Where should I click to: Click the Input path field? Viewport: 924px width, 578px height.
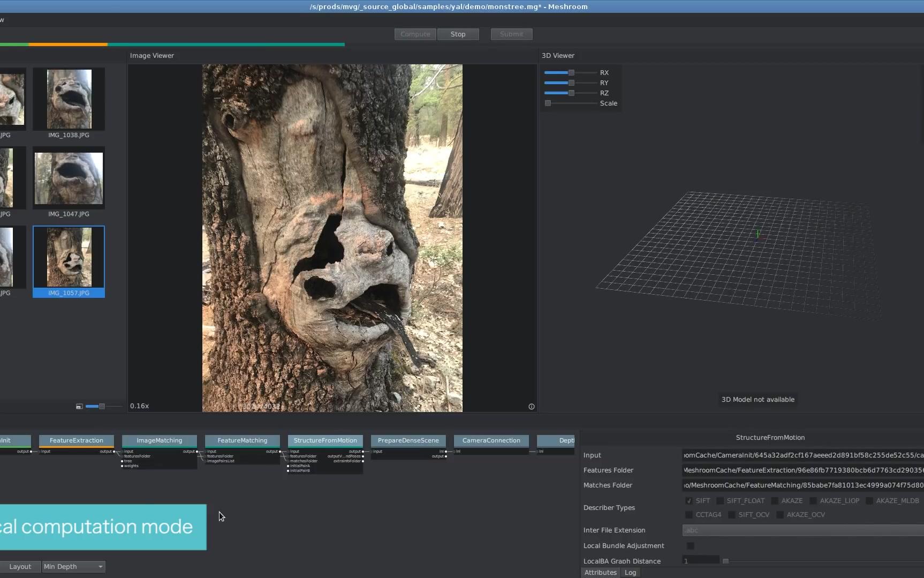click(x=803, y=455)
